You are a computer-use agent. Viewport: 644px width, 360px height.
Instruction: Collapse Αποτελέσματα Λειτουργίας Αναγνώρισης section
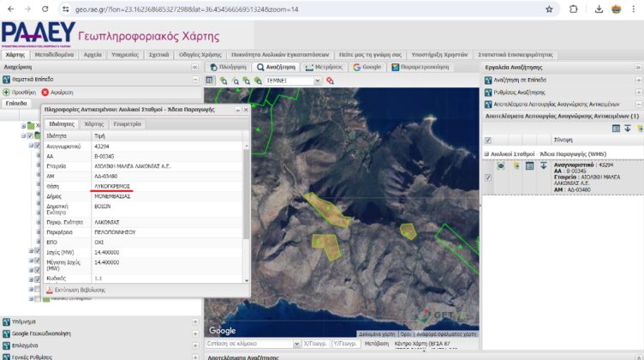[639, 104]
